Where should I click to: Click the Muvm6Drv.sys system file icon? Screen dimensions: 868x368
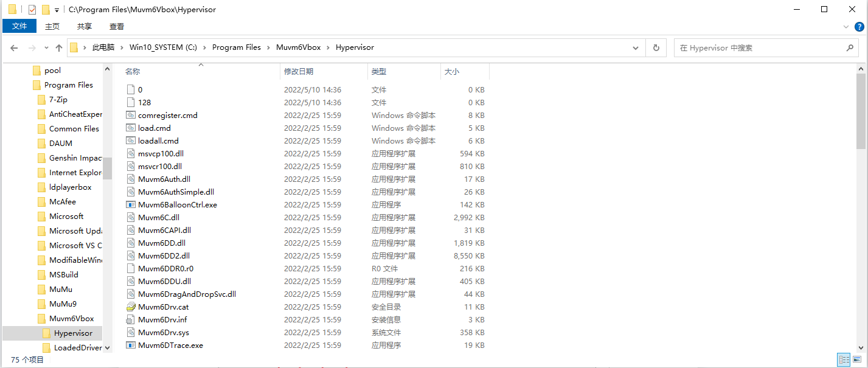click(x=131, y=332)
